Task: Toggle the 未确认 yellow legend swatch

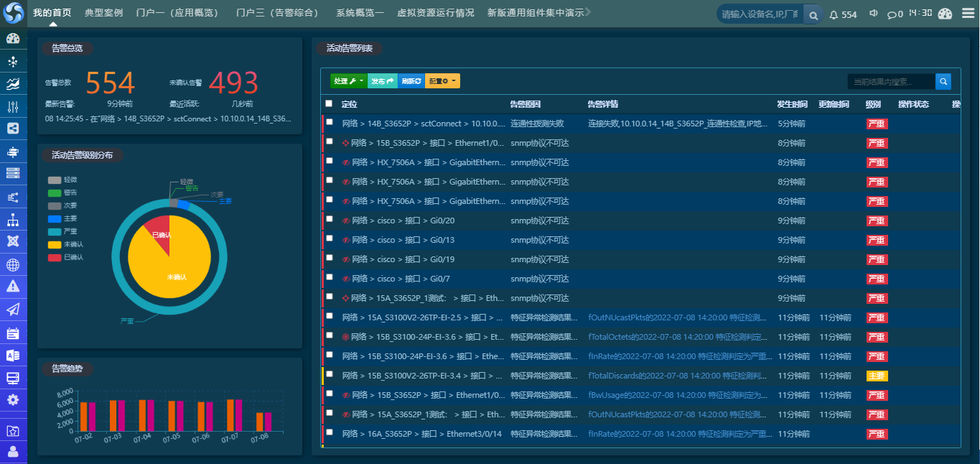Action: click(55, 244)
